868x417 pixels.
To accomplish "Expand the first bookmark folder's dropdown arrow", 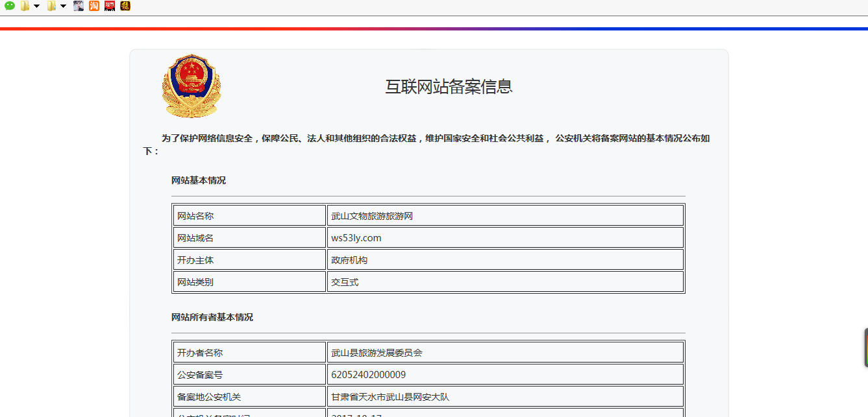I will [36, 6].
